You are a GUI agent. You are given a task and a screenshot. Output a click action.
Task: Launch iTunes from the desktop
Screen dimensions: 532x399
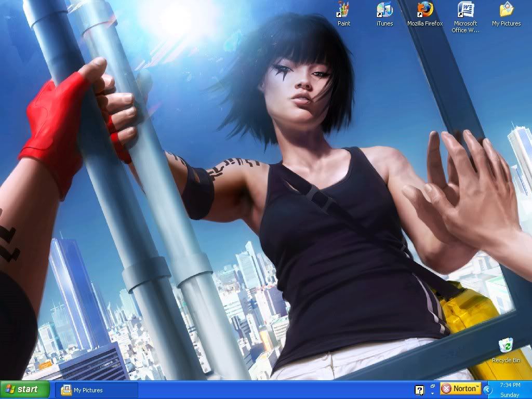coord(384,10)
